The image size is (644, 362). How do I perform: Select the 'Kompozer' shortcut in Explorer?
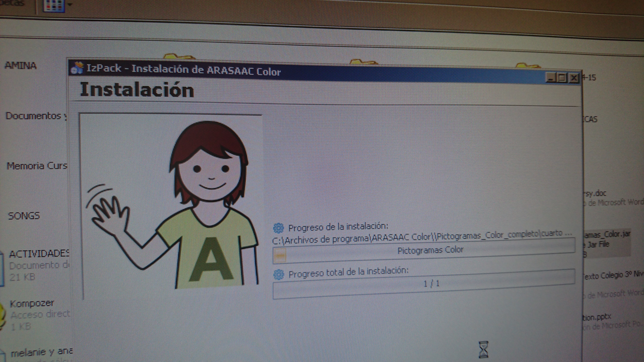pyautogui.click(x=32, y=303)
